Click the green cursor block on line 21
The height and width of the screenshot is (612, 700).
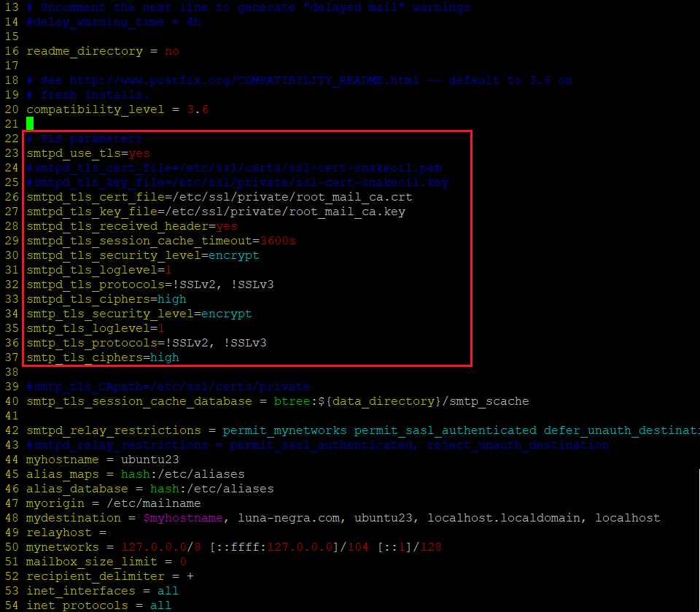(x=30, y=123)
